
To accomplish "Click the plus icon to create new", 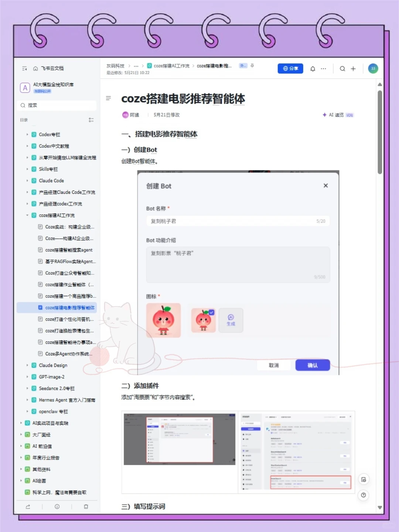I will [x=353, y=69].
